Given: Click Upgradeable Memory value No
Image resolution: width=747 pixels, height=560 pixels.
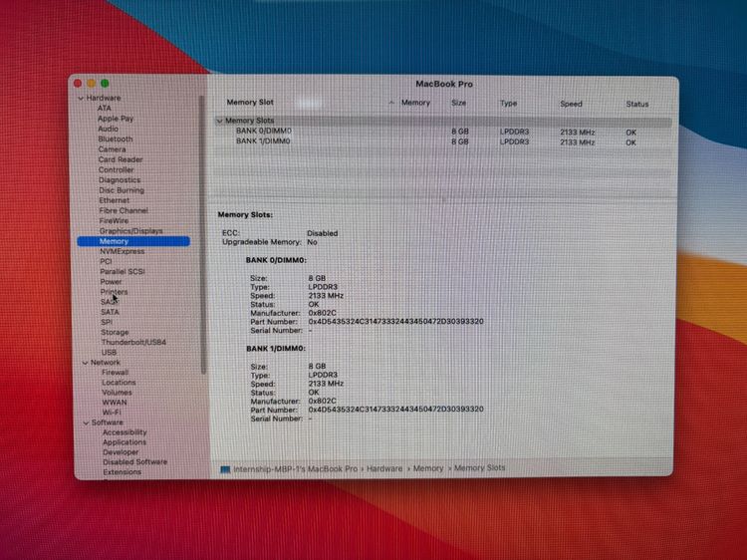Looking at the screenshot, I should (312, 242).
